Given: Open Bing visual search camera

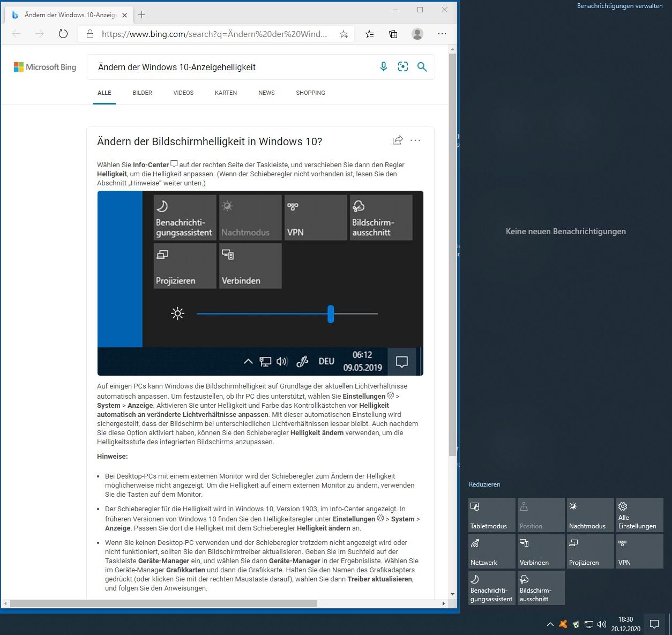Looking at the screenshot, I should click(403, 66).
